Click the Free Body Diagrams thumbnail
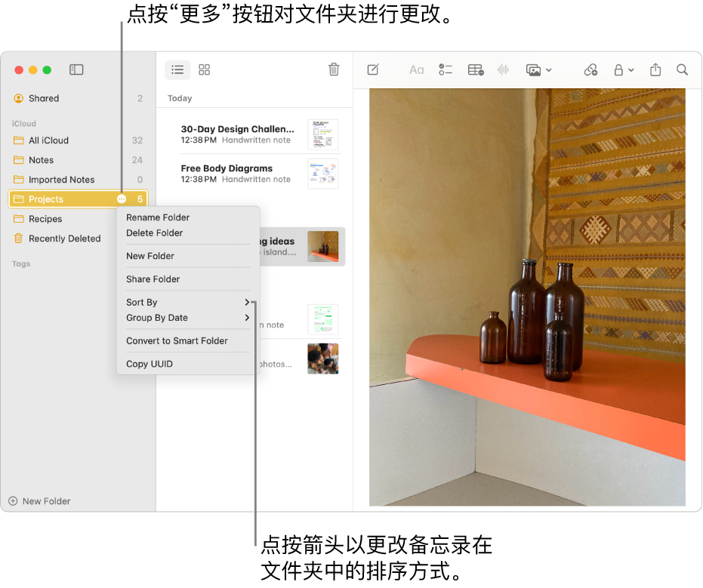 [x=323, y=174]
